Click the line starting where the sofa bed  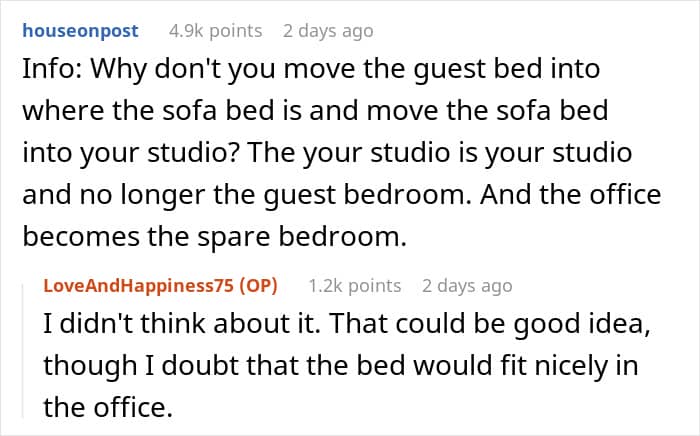tap(315, 110)
